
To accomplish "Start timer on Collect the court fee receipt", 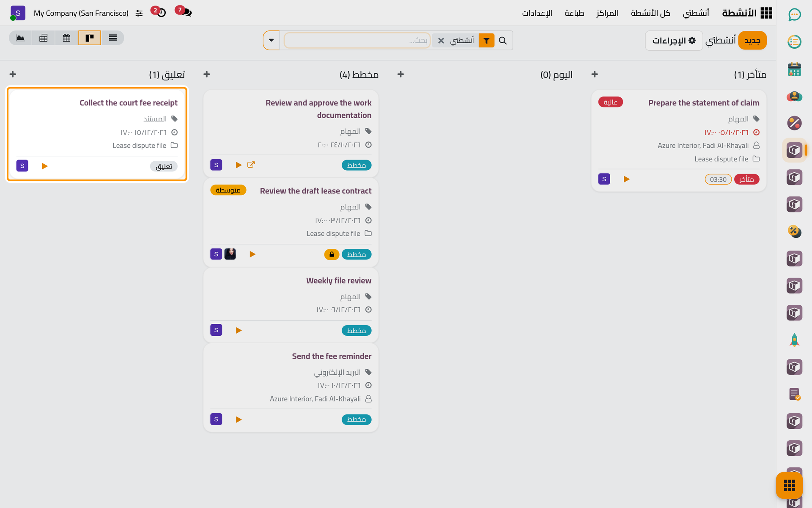I will pos(44,166).
